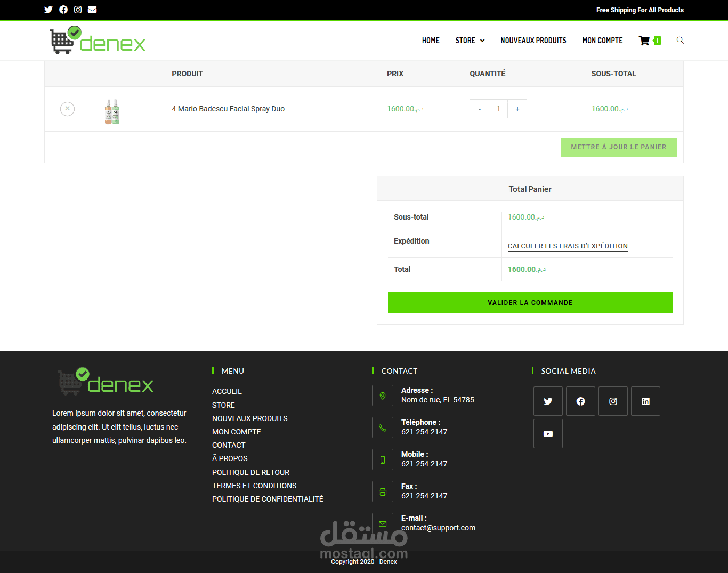728x573 pixels.
Task: Click Valider la commande button
Action: tap(530, 303)
